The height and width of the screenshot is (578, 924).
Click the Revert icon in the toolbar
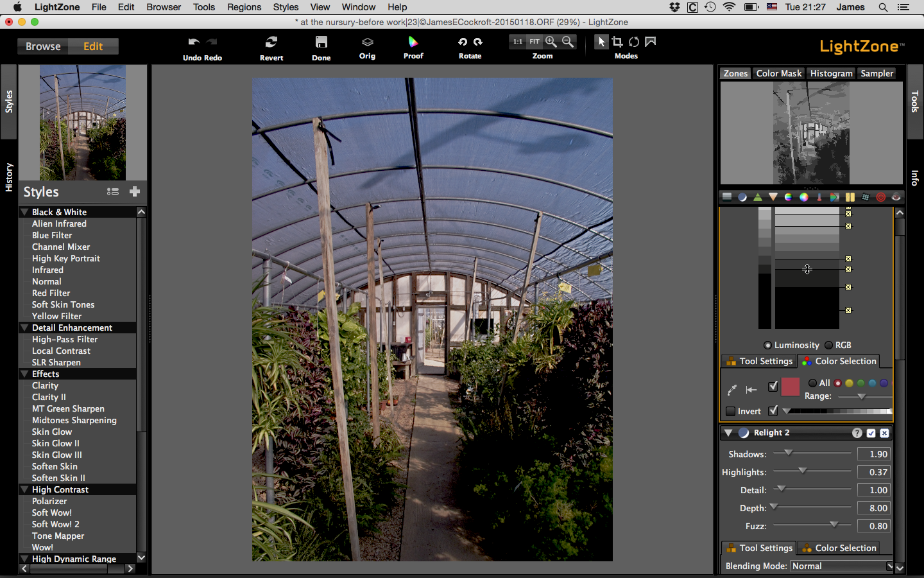[x=271, y=42]
